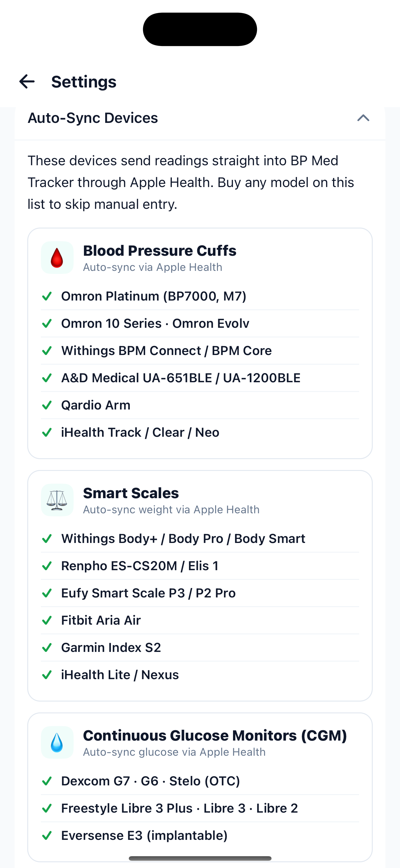The width and height of the screenshot is (400, 868).
Task: Select Omron 10 Series · Omron Evolv row
Action: tap(200, 324)
